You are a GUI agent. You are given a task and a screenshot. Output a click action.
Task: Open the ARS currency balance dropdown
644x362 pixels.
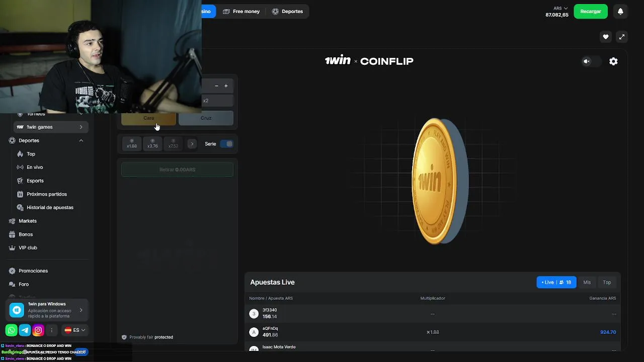pyautogui.click(x=557, y=12)
